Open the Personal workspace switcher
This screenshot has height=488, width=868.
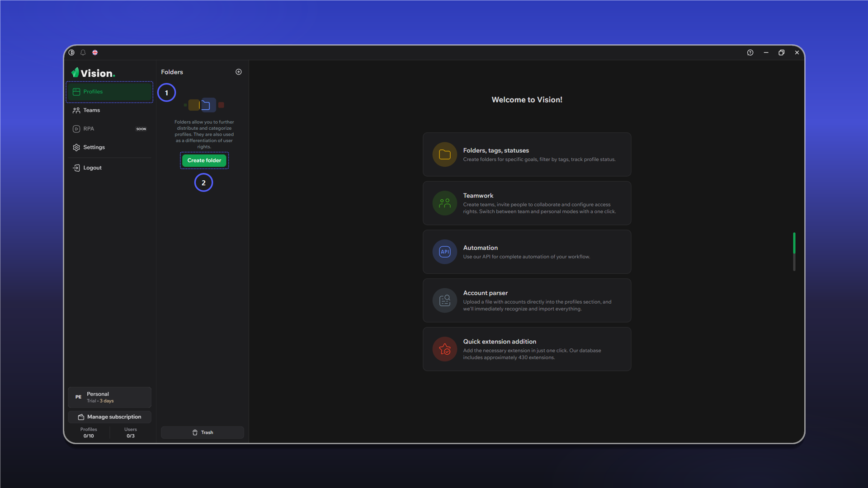point(109,397)
